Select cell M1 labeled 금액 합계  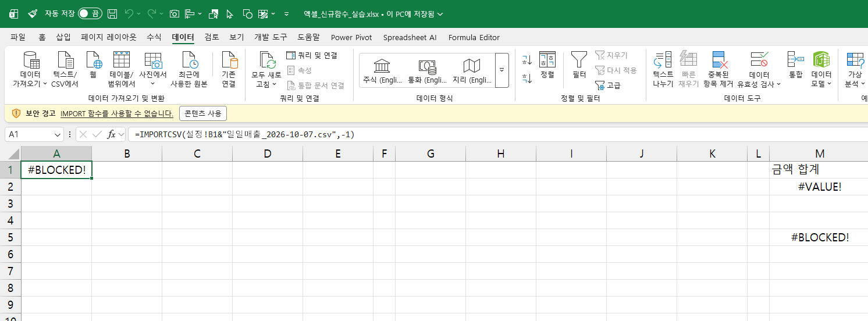point(820,170)
